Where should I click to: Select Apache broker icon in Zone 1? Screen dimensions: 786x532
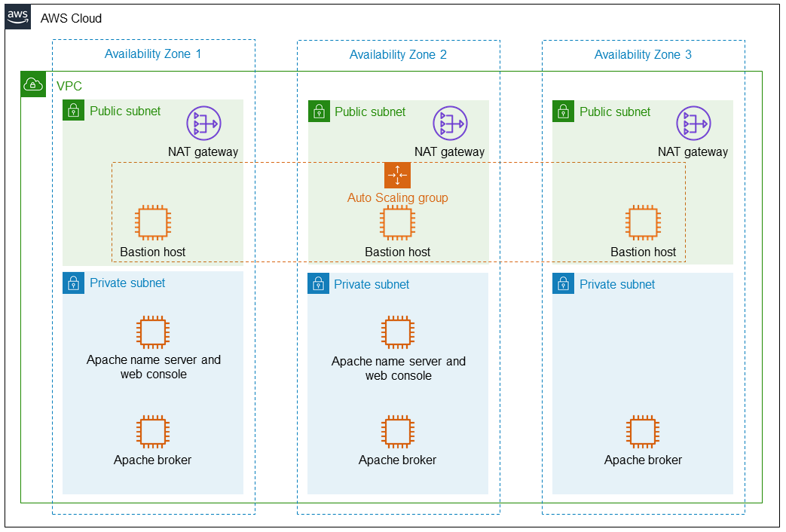(153, 431)
